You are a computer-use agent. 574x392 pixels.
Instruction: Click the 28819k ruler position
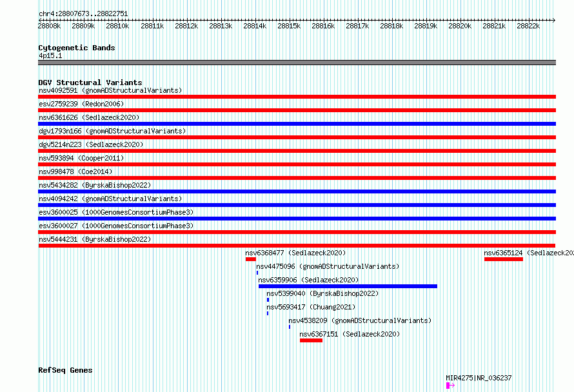pos(426,26)
